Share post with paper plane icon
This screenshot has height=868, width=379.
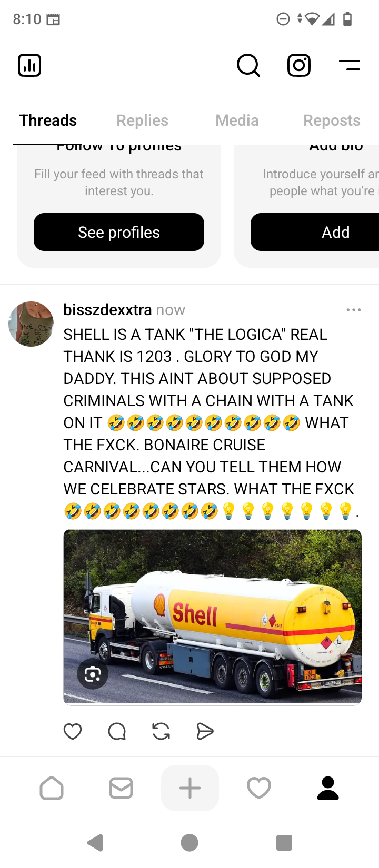click(205, 731)
